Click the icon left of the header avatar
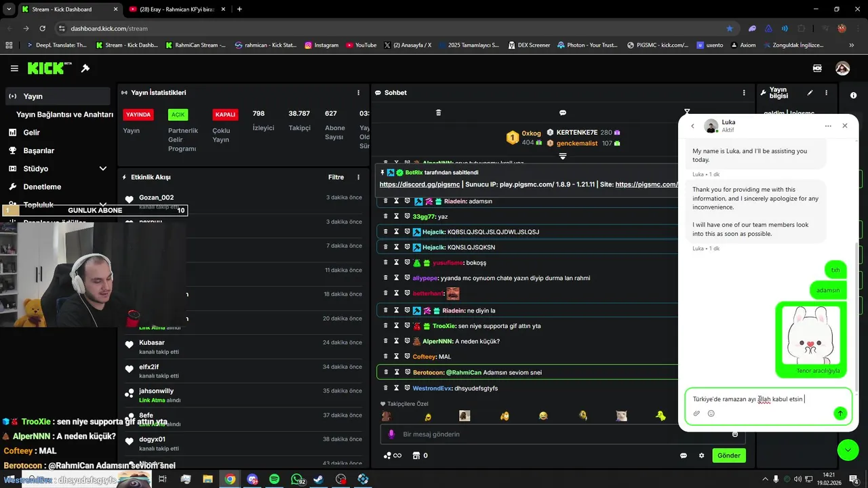Viewport: 868px width, 488px height. pos(817,68)
